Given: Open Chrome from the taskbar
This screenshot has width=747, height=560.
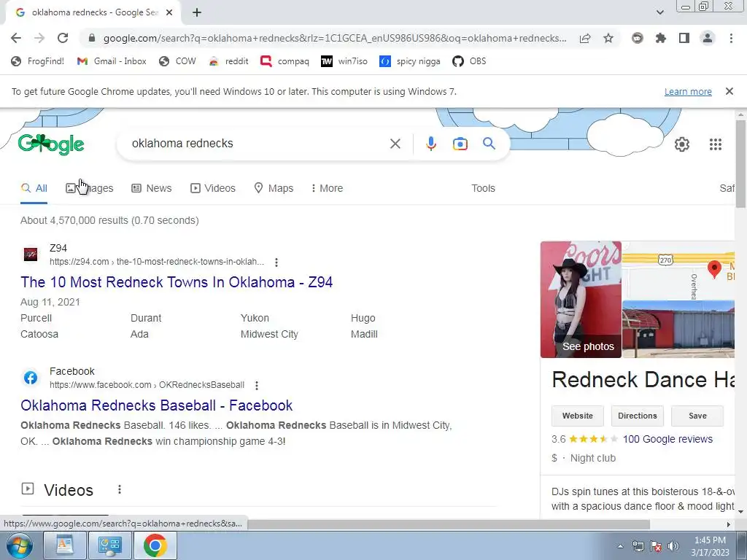Looking at the screenshot, I should [155, 545].
